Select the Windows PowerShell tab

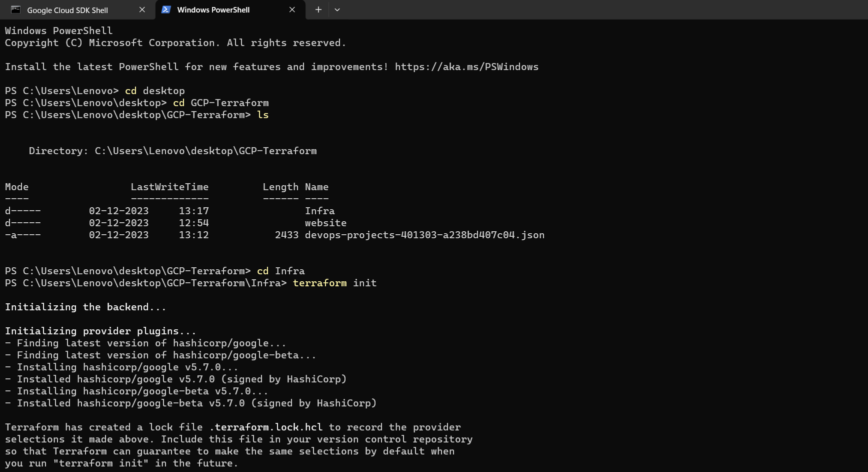coord(213,10)
